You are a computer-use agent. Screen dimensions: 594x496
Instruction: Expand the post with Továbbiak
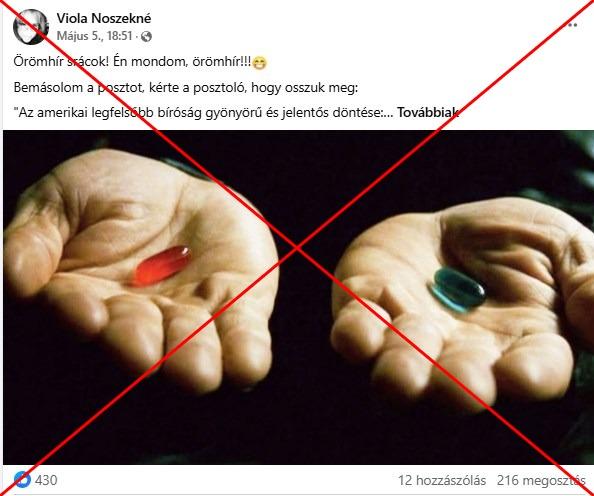click(428, 112)
